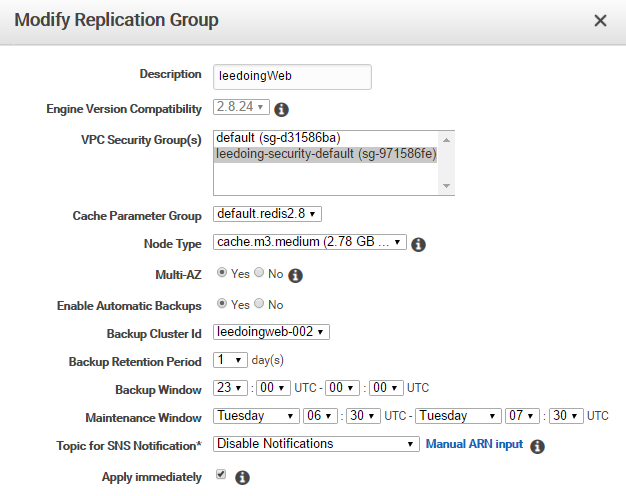
Task: Click info icon next to Apply immediately
Action: point(242,477)
